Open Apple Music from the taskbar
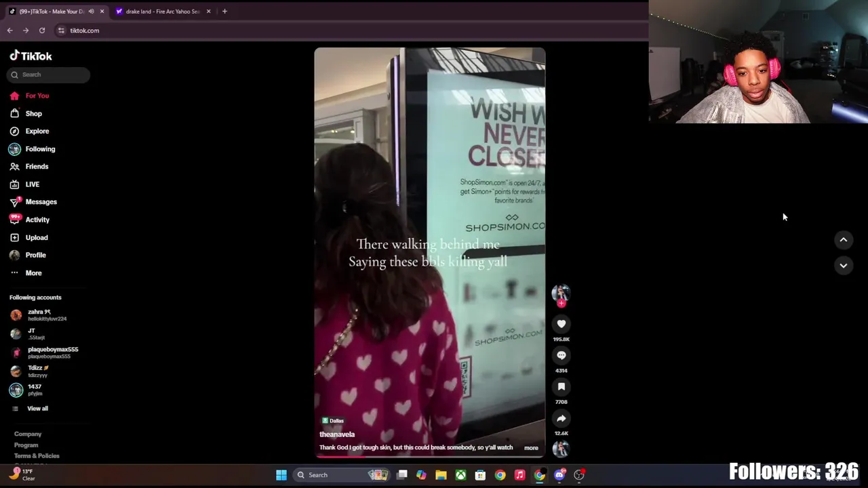 click(x=519, y=475)
